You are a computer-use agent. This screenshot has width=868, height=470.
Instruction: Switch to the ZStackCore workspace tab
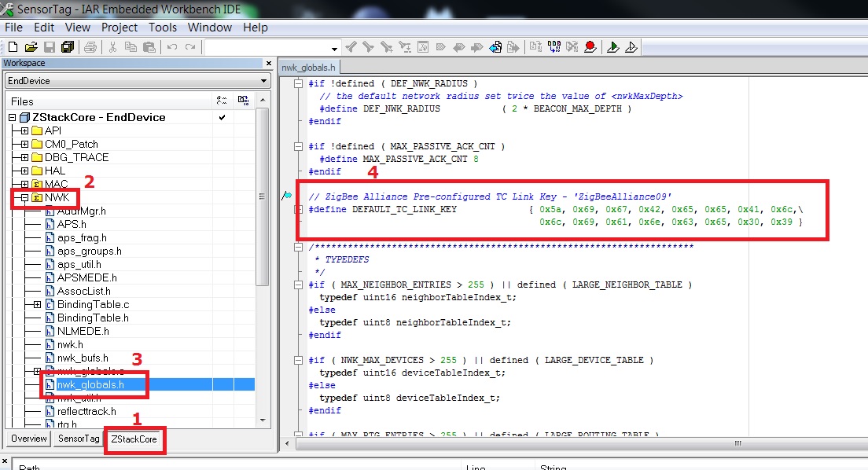pos(134,439)
